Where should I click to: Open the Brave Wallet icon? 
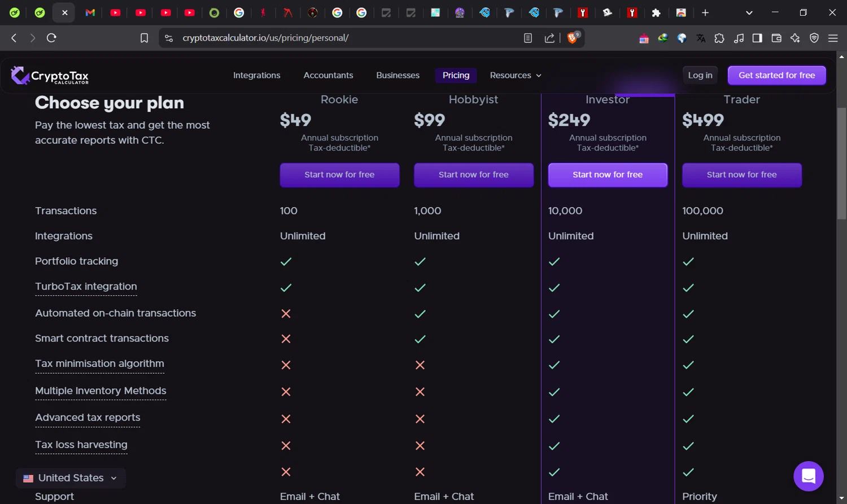coord(776,38)
